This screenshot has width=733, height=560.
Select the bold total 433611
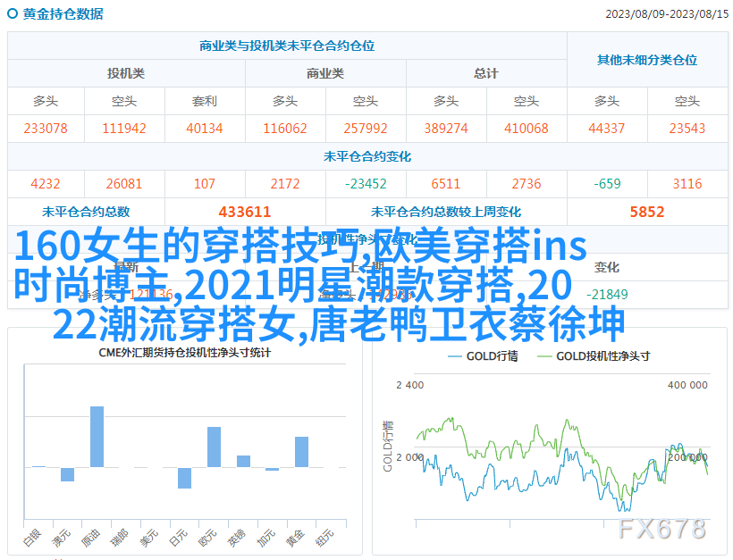(245, 212)
